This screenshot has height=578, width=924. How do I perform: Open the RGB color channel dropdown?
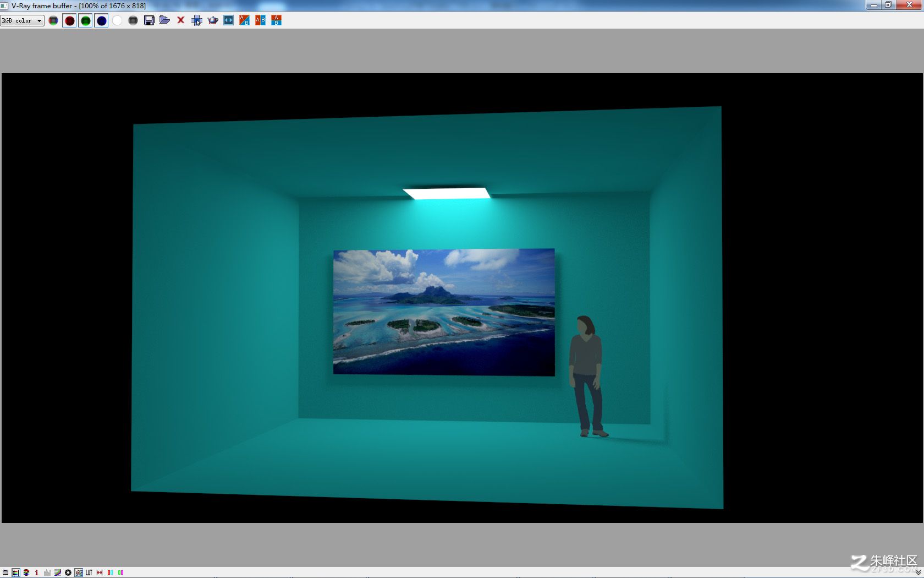23,20
